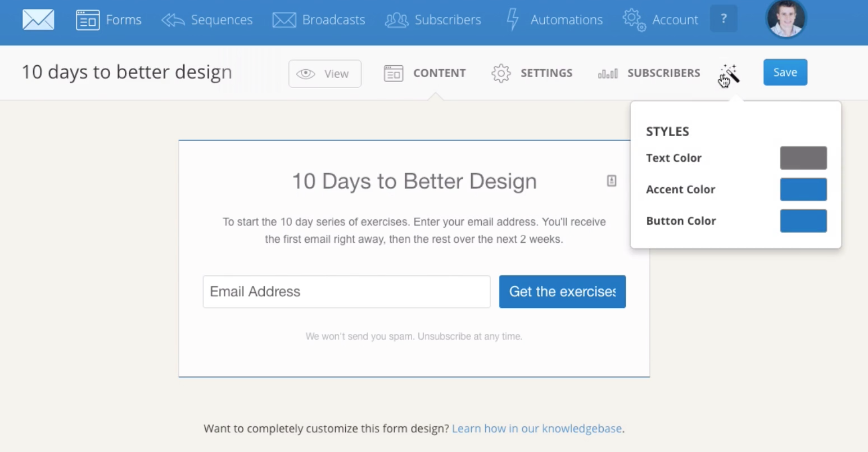Image resolution: width=868 pixels, height=452 pixels.
Task: Pick the Text Color swatch
Action: pyautogui.click(x=803, y=158)
